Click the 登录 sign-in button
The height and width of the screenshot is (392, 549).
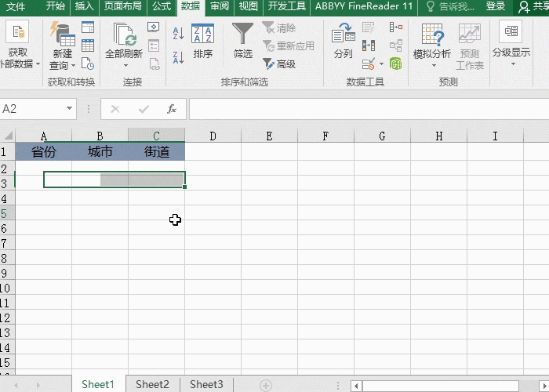click(496, 6)
